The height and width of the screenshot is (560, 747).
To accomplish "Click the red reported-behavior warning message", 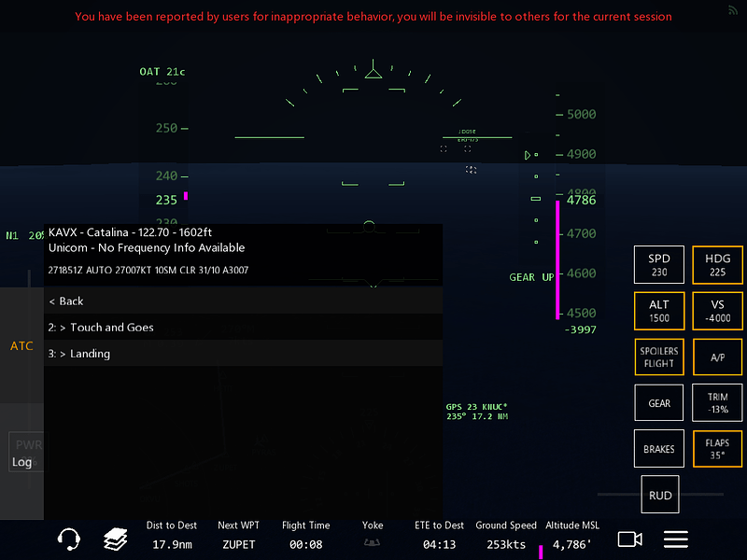I will tap(373, 17).
